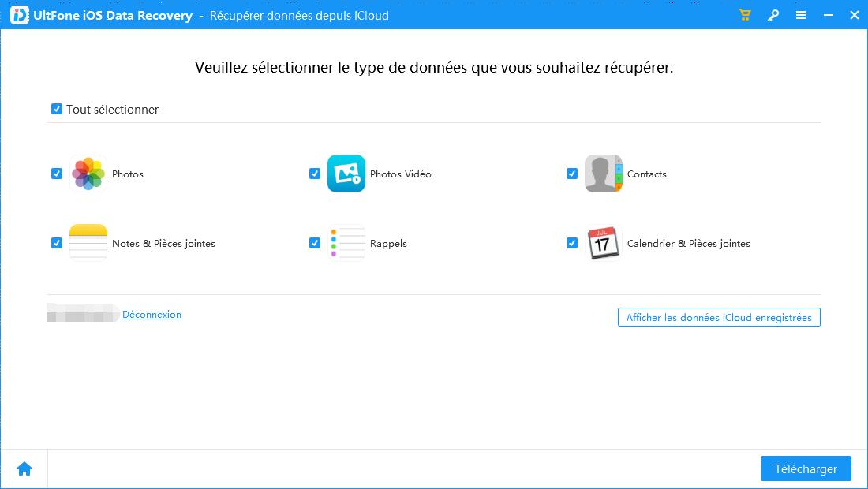The width and height of the screenshot is (868, 489).
Task: Click the Déconnexion link
Action: click(x=152, y=314)
